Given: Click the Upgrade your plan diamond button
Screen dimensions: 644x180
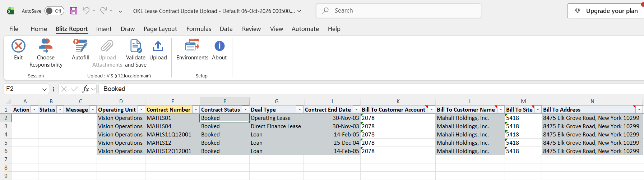Looking at the screenshot, I should coord(606,11).
